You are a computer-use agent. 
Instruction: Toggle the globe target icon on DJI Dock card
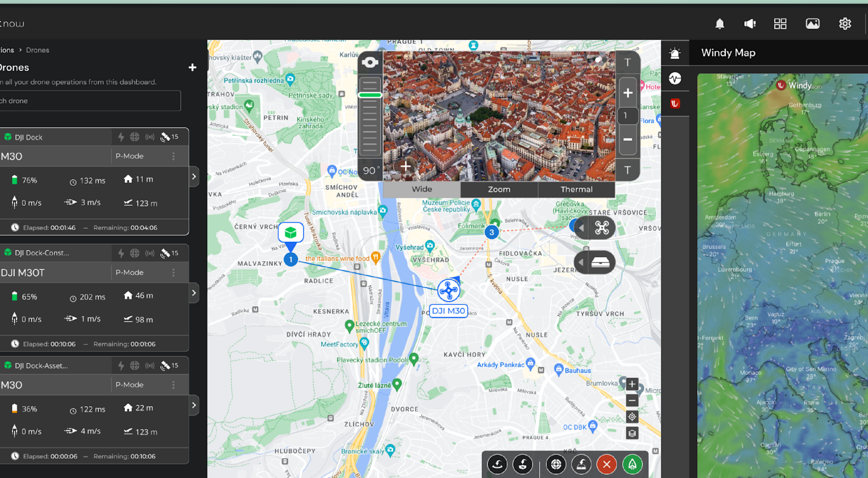point(135,137)
